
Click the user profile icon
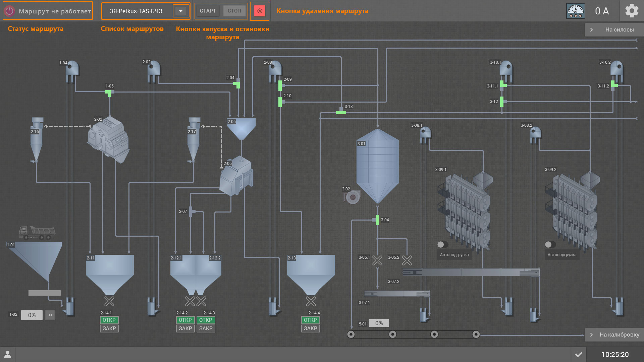tap(7, 354)
